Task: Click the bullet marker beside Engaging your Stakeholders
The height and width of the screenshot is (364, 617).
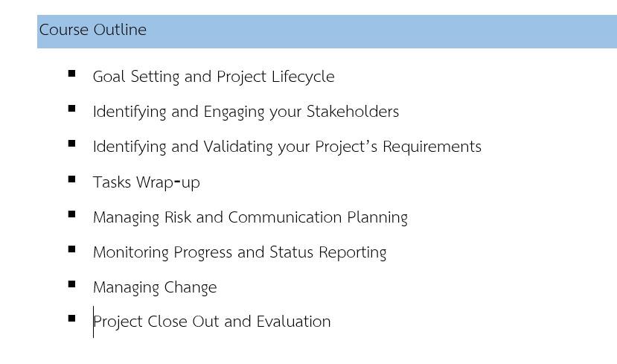Action: point(71,109)
